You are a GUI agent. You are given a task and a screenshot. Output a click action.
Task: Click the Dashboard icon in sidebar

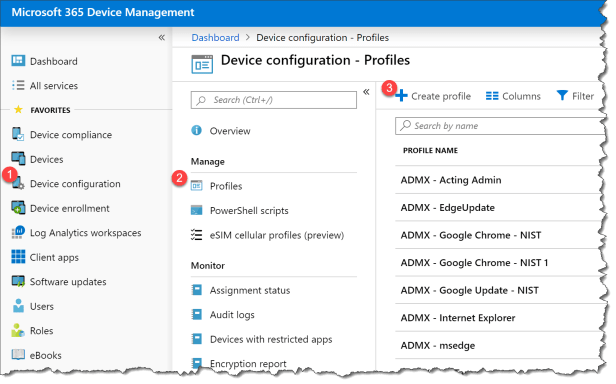coord(18,61)
